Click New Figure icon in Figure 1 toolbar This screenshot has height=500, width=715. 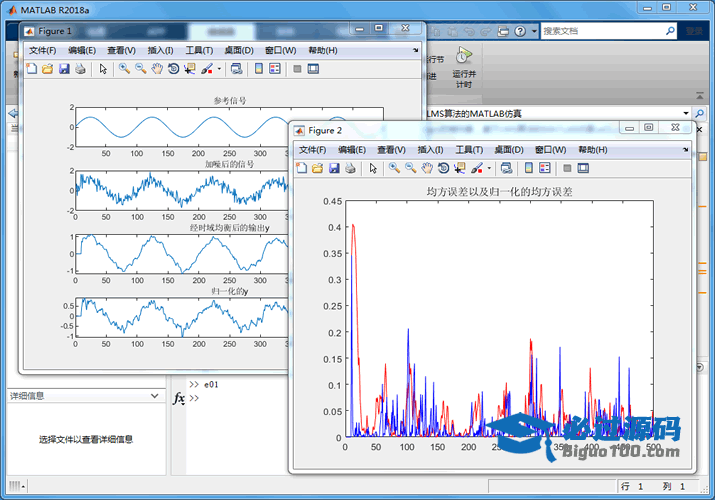click(x=31, y=69)
